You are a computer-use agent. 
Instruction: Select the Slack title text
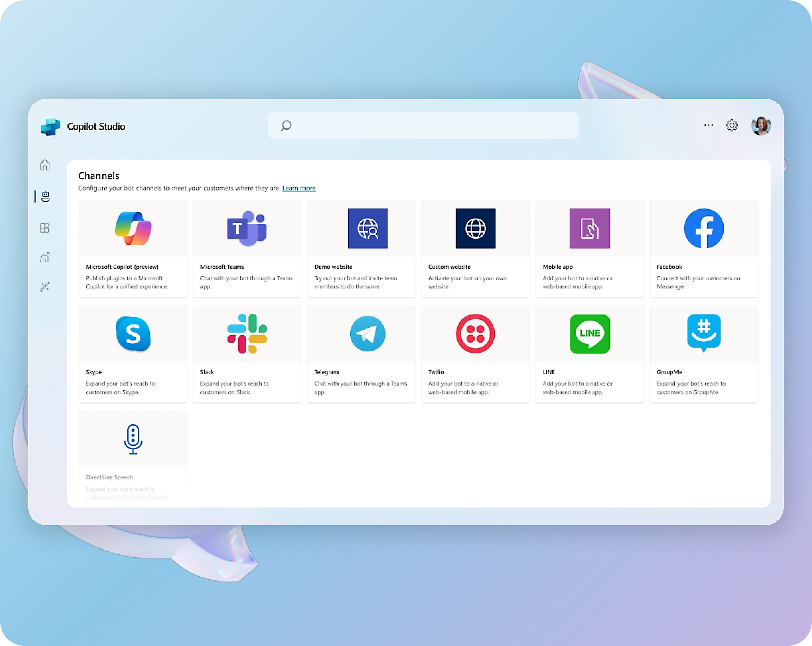(207, 372)
